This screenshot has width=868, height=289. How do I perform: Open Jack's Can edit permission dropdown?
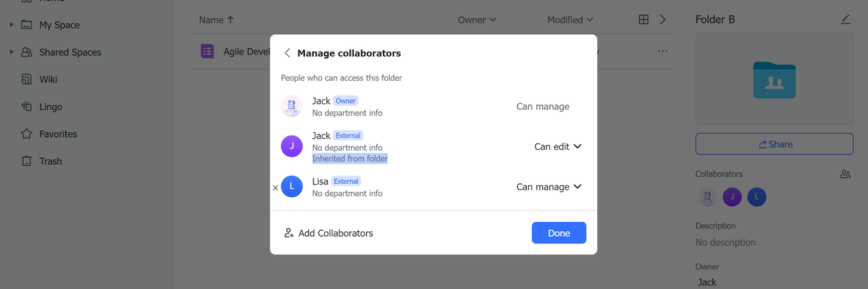[557, 147]
